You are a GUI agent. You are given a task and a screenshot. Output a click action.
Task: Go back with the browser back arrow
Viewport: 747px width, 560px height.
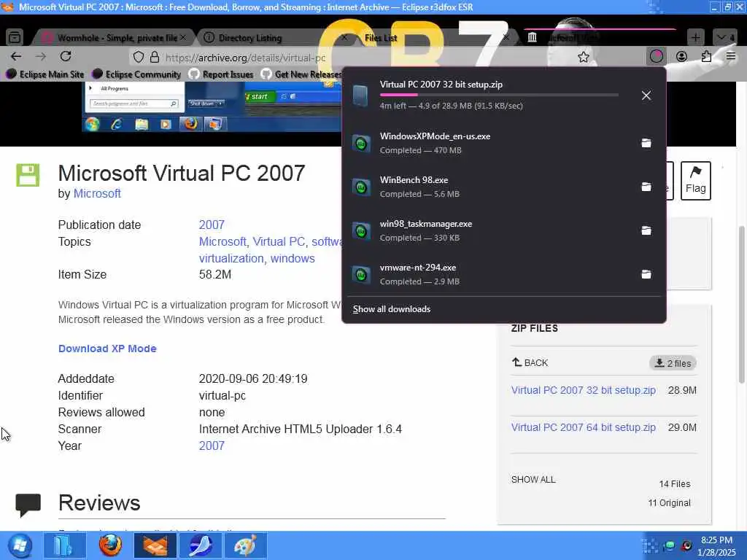16,57
